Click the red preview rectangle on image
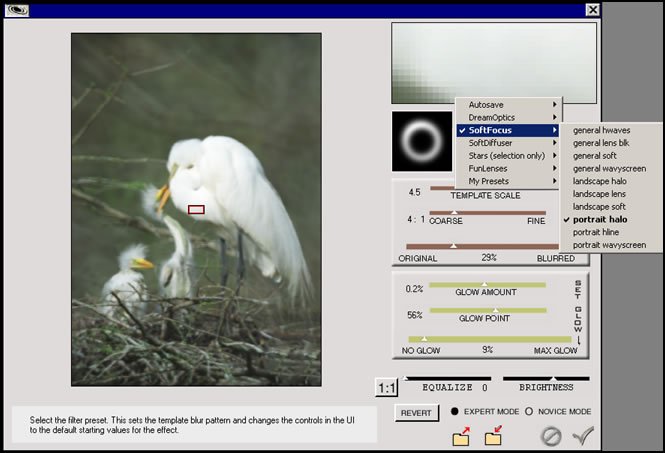The width and height of the screenshot is (665, 453). pyautogui.click(x=196, y=210)
